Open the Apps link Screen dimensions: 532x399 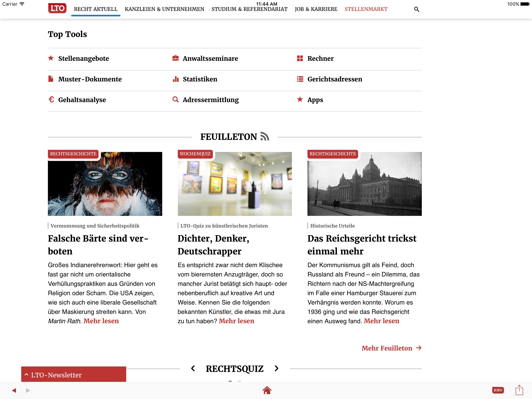pyautogui.click(x=315, y=100)
